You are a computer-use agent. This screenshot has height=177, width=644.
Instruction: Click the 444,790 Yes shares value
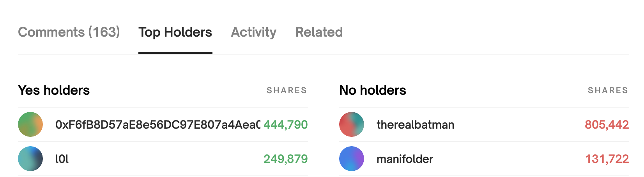point(285,125)
